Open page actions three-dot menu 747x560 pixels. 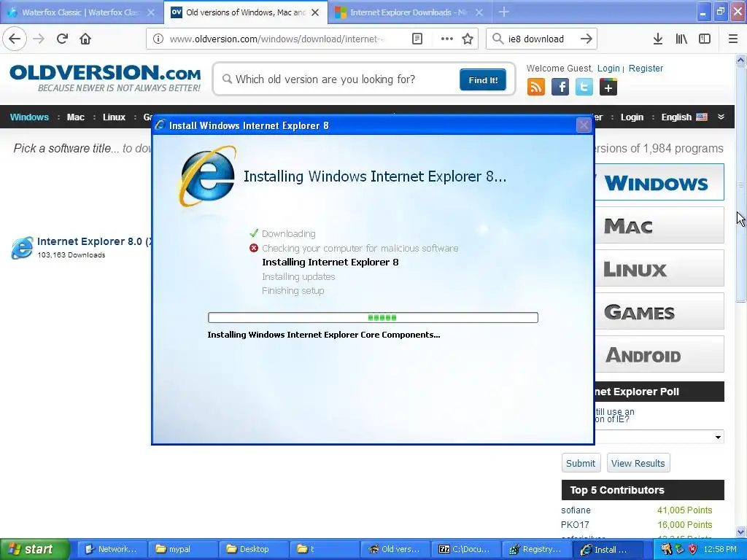(x=447, y=39)
